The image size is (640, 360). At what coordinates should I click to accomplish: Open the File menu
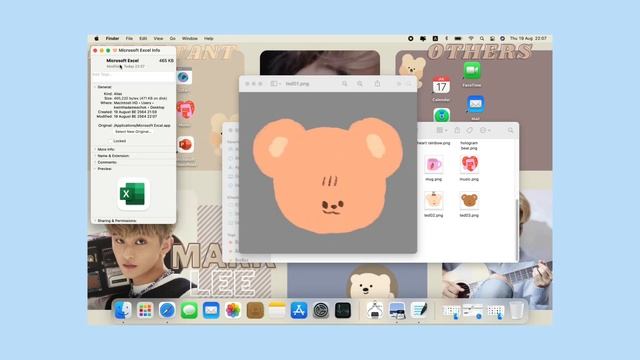coord(129,38)
